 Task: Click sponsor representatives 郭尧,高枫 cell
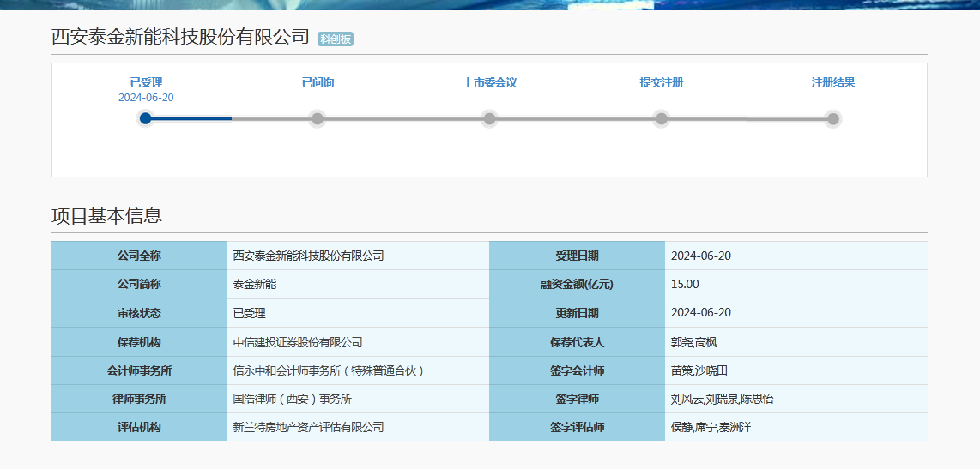693,342
